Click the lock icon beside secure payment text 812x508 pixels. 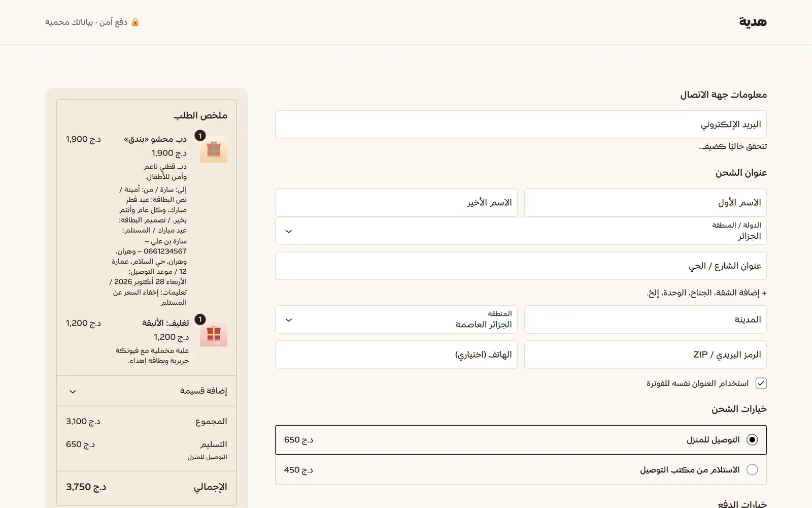tap(135, 22)
